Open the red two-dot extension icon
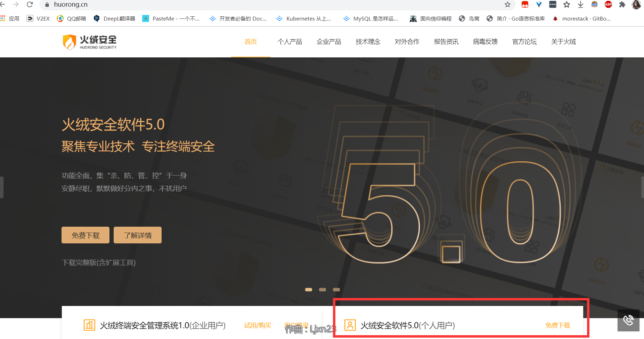Viewport: 644px width, 339px height. 525,5
